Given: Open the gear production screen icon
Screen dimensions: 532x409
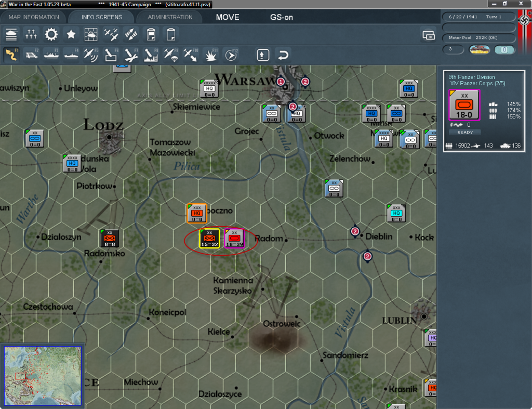Looking at the screenshot, I should pos(51,34).
